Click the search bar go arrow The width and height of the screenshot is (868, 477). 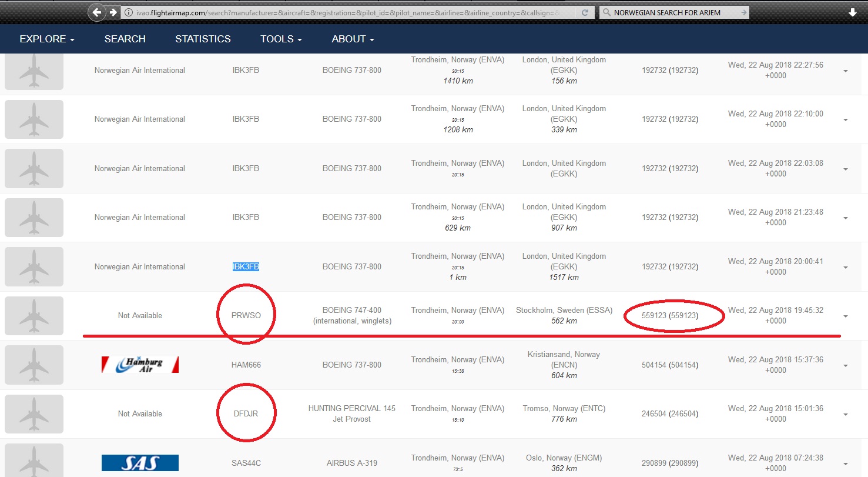pyautogui.click(x=743, y=12)
